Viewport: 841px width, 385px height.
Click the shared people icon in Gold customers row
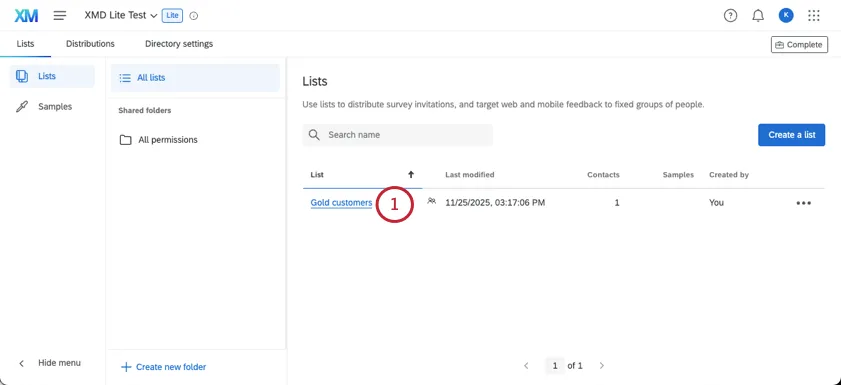pyautogui.click(x=431, y=201)
